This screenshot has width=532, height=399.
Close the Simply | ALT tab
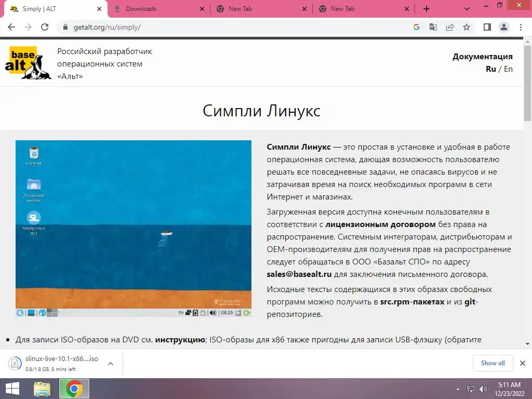pyautogui.click(x=99, y=9)
